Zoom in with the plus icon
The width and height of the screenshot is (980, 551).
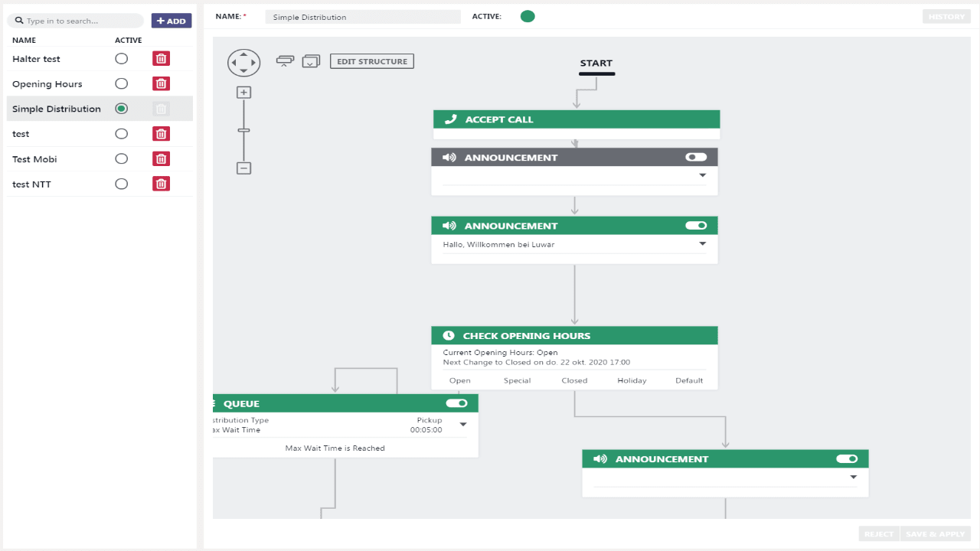tap(243, 93)
